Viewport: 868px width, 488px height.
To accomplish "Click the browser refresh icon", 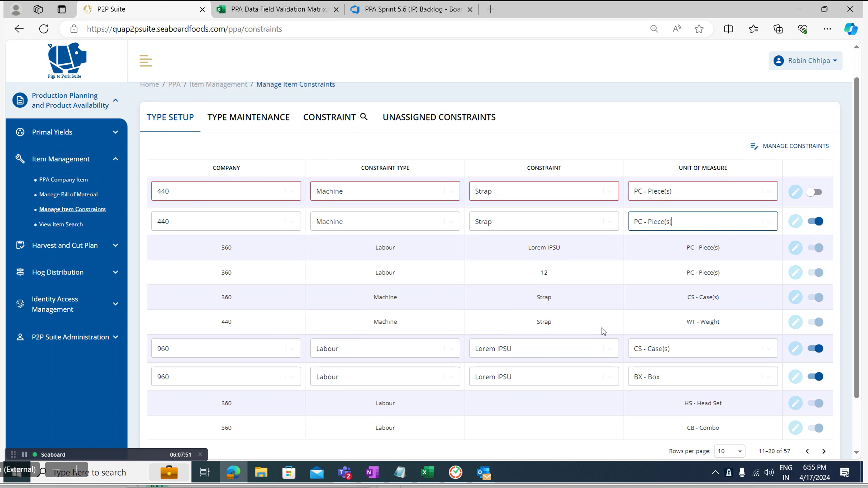I will tap(44, 29).
